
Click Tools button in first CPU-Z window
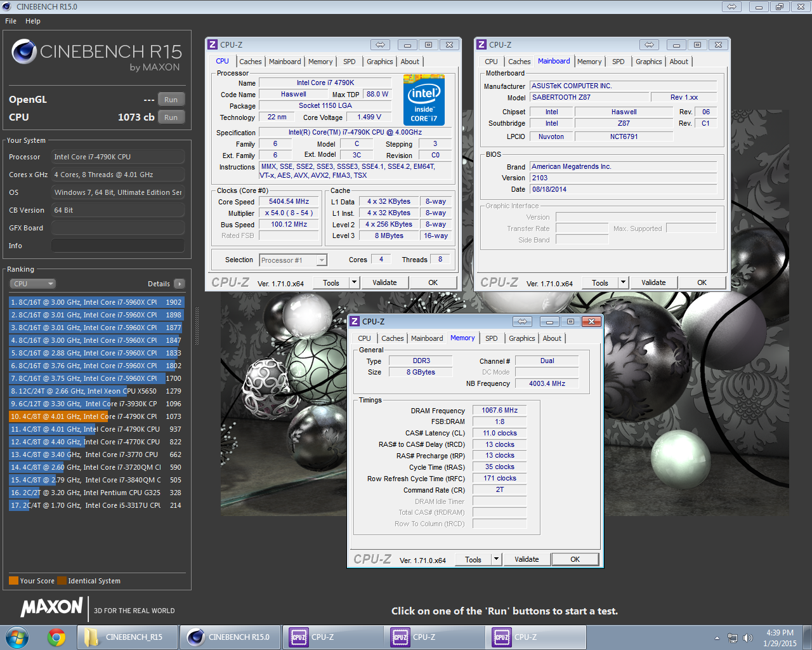point(331,283)
